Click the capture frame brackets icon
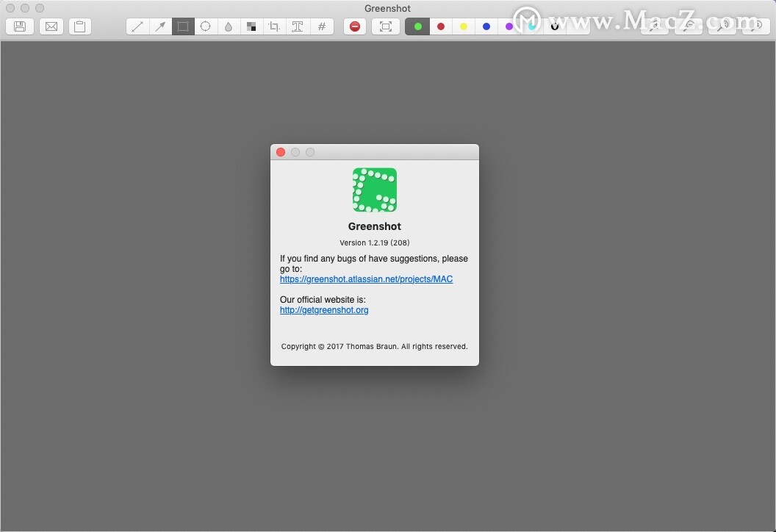The height and width of the screenshot is (532, 776). pos(386,26)
